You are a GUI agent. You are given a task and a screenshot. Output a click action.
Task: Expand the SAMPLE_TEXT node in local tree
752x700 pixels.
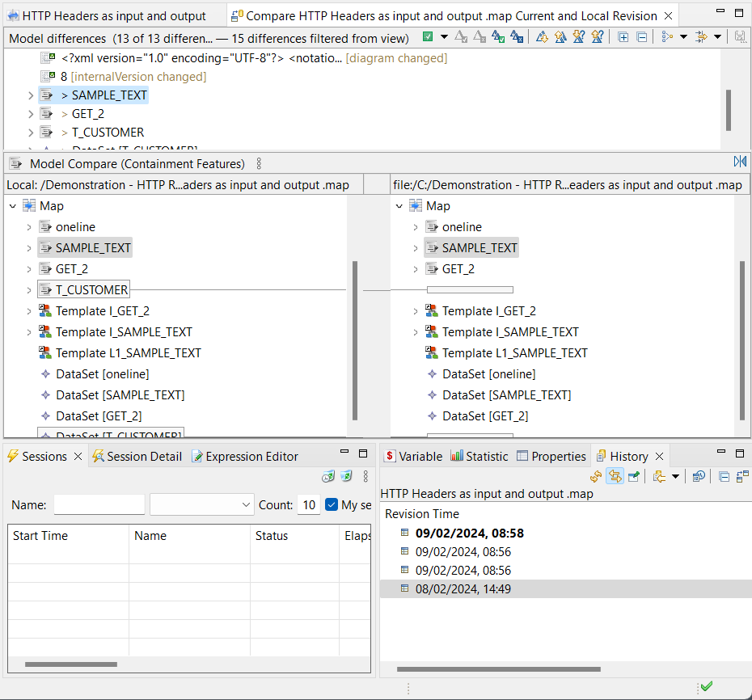tap(28, 247)
